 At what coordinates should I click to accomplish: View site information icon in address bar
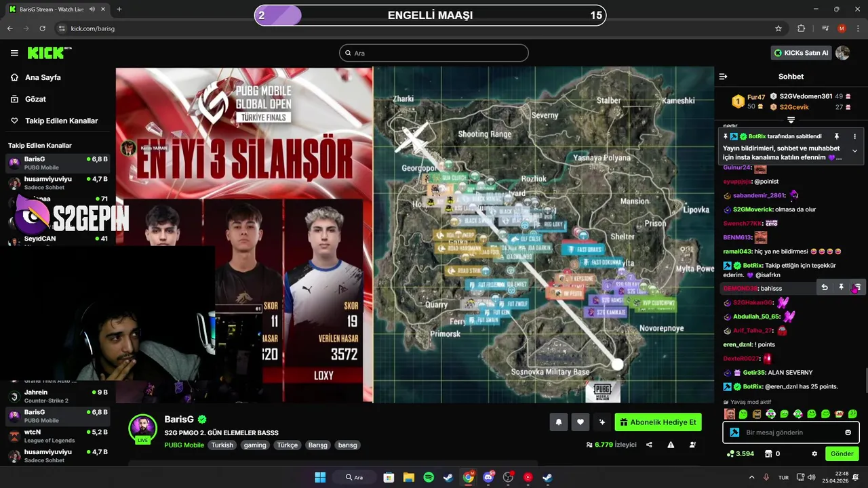coord(61,28)
